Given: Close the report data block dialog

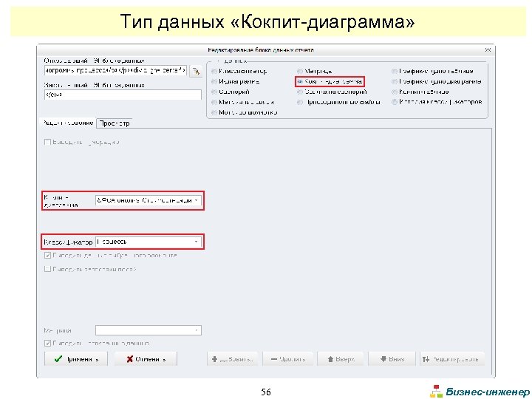Looking at the screenshot, I should 488,50.
